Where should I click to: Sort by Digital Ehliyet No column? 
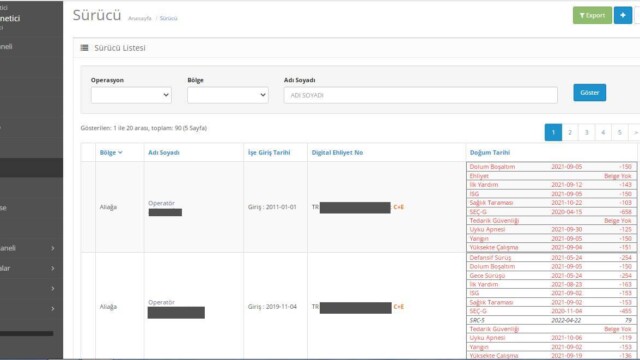coord(337,153)
